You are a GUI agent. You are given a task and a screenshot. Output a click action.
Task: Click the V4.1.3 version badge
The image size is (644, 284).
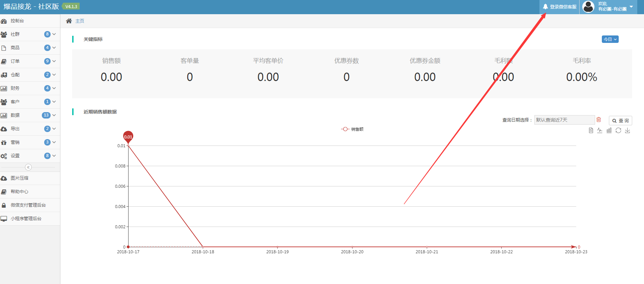point(71,6)
